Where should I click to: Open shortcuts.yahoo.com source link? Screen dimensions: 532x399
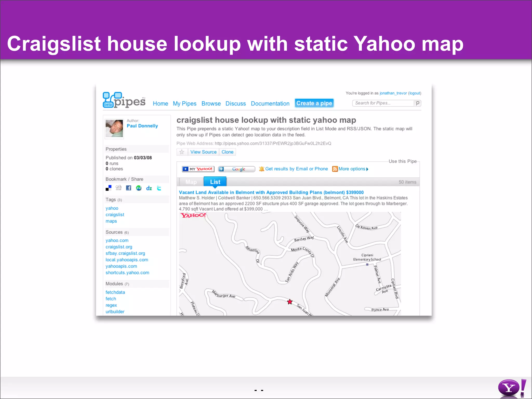point(127,273)
